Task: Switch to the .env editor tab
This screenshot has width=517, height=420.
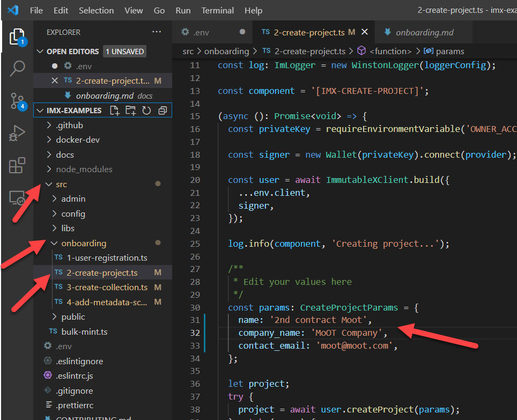Action: point(212,32)
